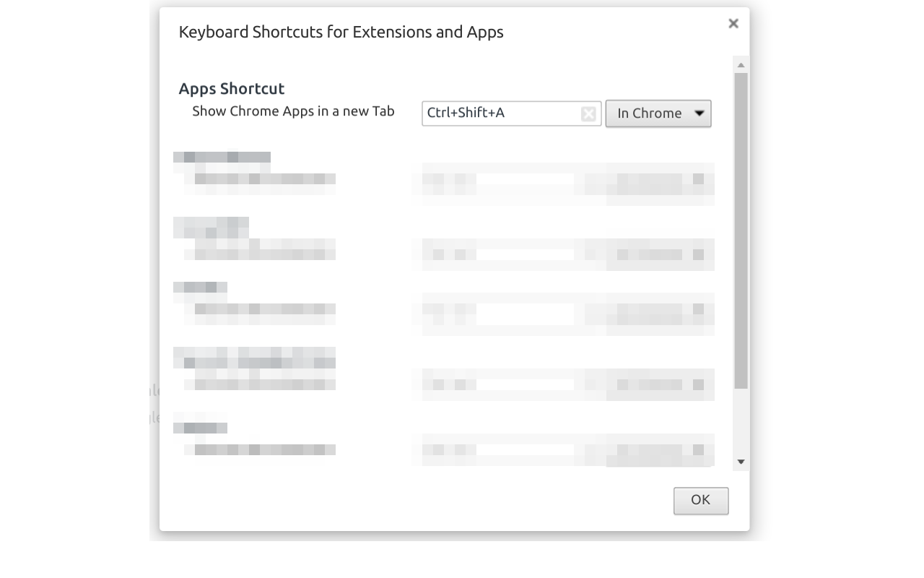Clear the Ctrl+Shift+A shortcut
This screenshot has height=578, width=924.
click(588, 114)
